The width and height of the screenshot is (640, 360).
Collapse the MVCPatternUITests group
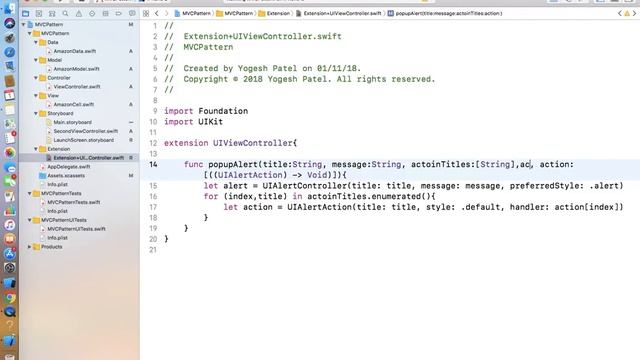tap(30, 220)
